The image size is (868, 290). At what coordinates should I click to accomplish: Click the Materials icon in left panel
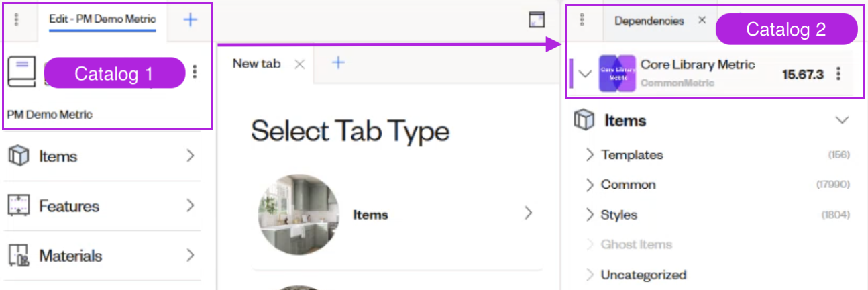[x=19, y=256]
